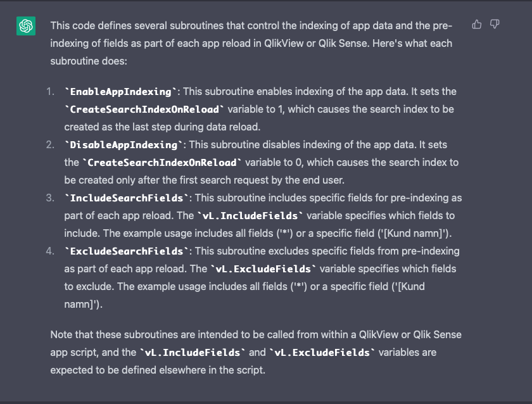Viewport: 532px width, 404px height.
Task: Click the list number marker 1.
Action: 50,92
